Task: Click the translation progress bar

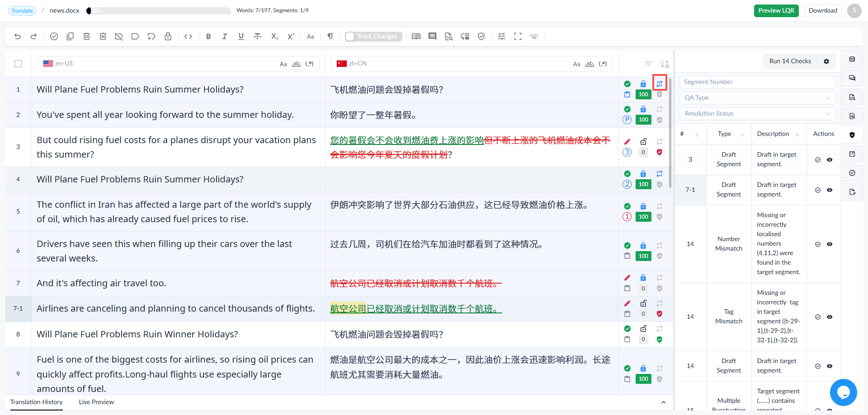Action: (159, 10)
